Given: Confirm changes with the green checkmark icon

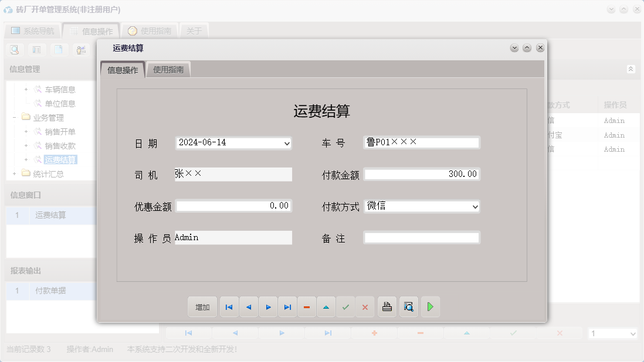Looking at the screenshot, I should pyautogui.click(x=345, y=306).
